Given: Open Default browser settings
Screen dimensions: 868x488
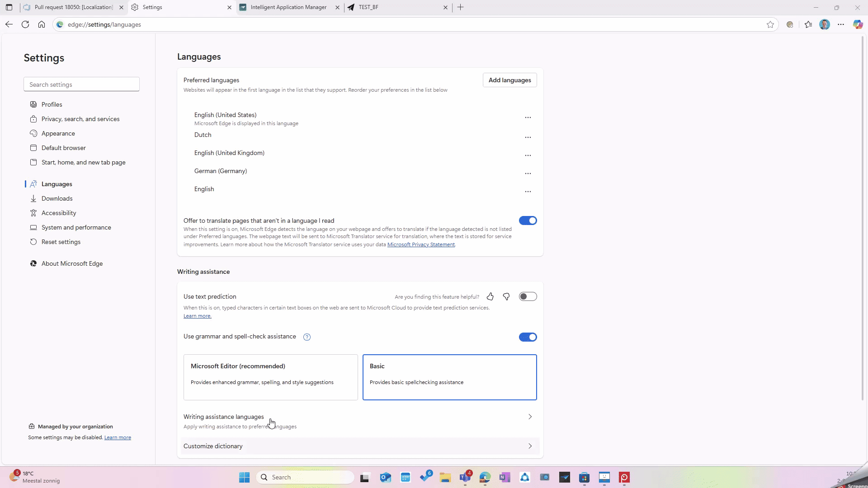Looking at the screenshot, I should [x=64, y=148].
